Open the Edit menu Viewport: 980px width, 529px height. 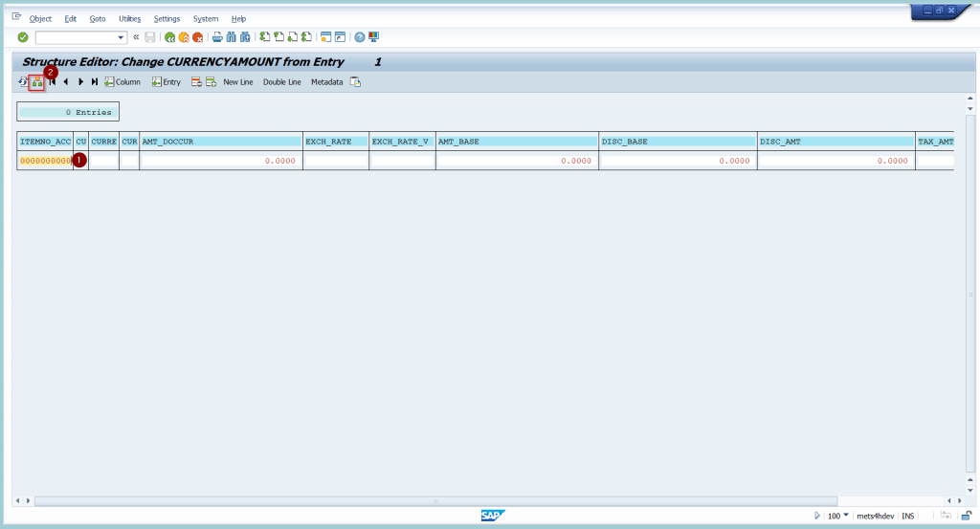70,19
